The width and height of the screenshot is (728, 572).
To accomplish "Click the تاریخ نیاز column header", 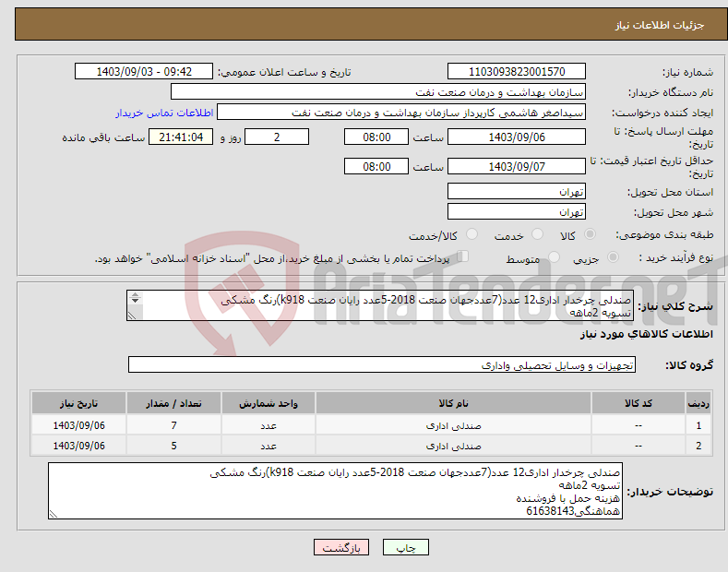I will pyautogui.click(x=78, y=403).
